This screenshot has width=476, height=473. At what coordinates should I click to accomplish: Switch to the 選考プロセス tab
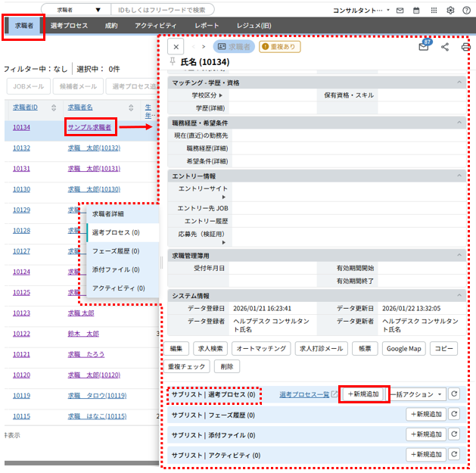(x=69, y=26)
